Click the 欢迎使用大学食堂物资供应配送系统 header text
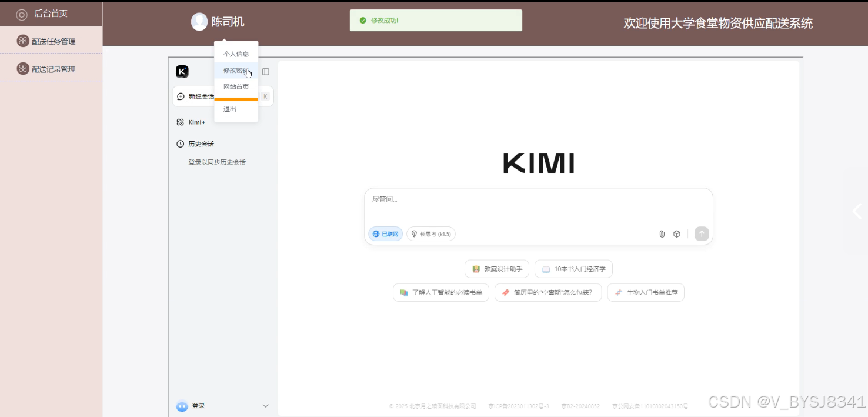 coord(718,23)
